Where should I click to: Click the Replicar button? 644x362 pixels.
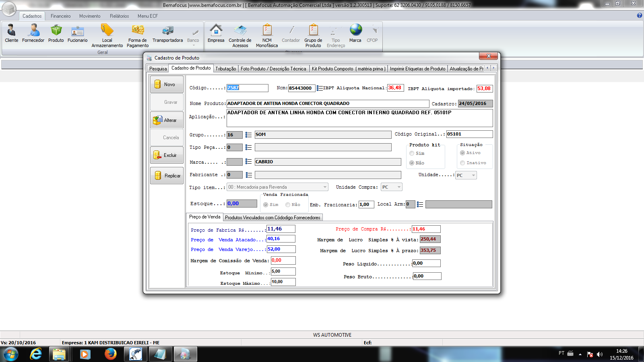click(x=167, y=176)
